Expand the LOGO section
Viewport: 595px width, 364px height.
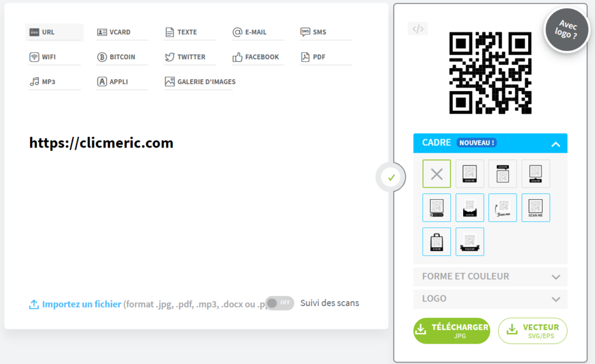490,299
